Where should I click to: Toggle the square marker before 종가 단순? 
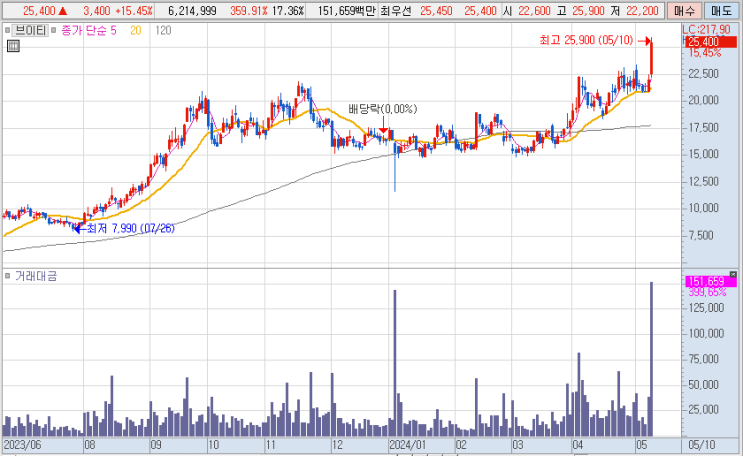click(x=54, y=31)
